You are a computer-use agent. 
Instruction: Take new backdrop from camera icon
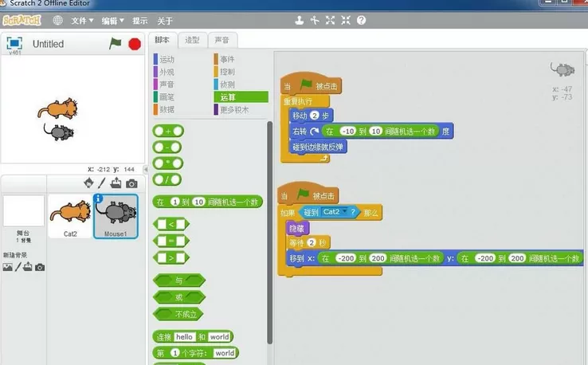(x=40, y=267)
